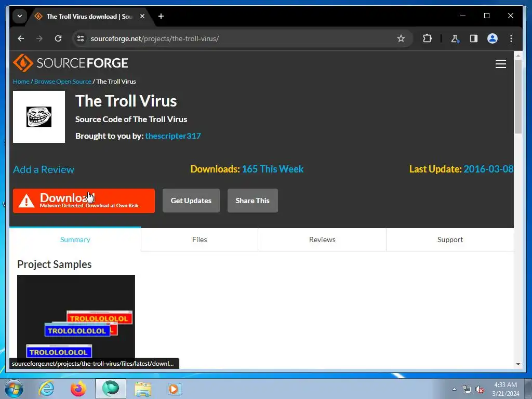Click the orange Download button
Viewport: 532px width, 399px height.
click(84, 201)
